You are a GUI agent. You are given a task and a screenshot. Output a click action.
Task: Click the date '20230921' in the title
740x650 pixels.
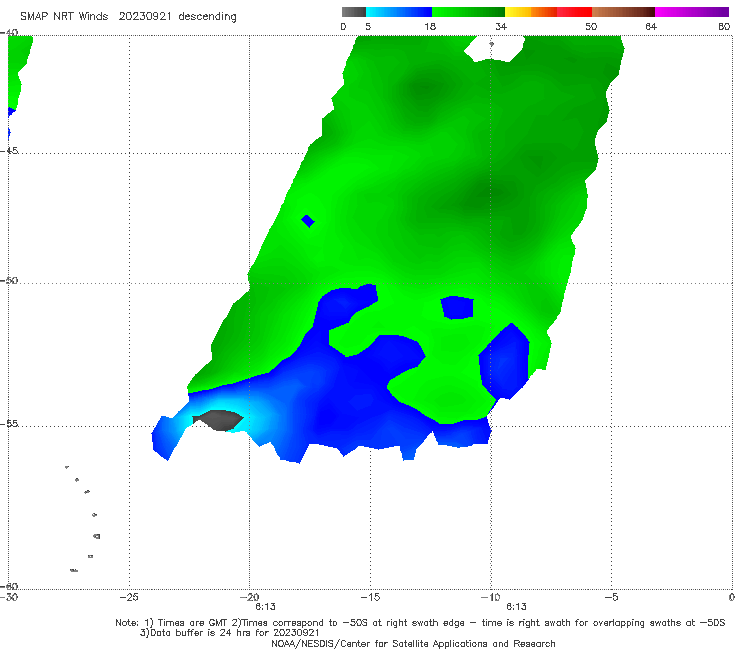pyautogui.click(x=145, y=16)
